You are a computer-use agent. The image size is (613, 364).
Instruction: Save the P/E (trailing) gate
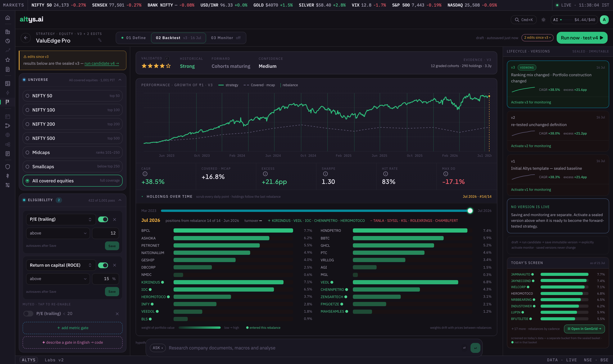click(112, 246)
